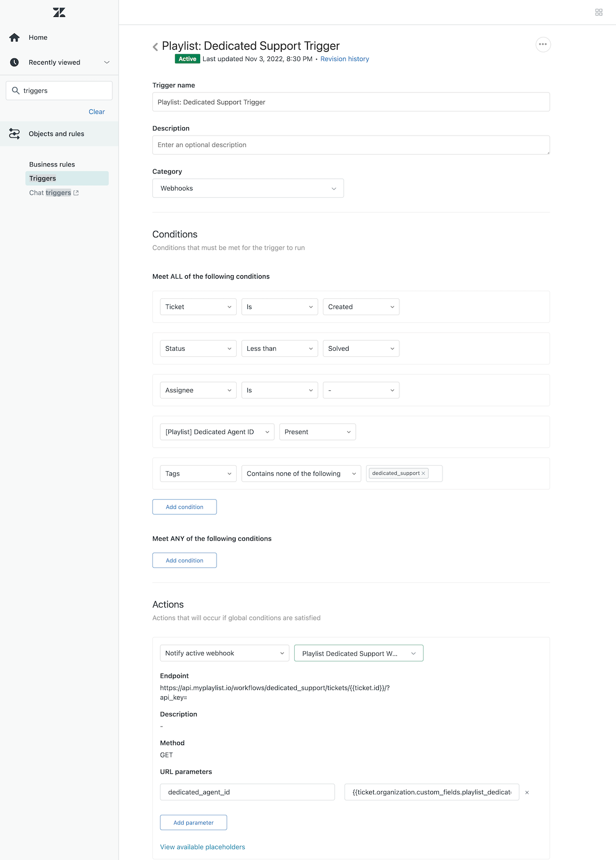Image resolution: width=616 pixels, height=860 pixels.
Task: Open the Notify active webhook dropdown
Action: tap(224, 653)
